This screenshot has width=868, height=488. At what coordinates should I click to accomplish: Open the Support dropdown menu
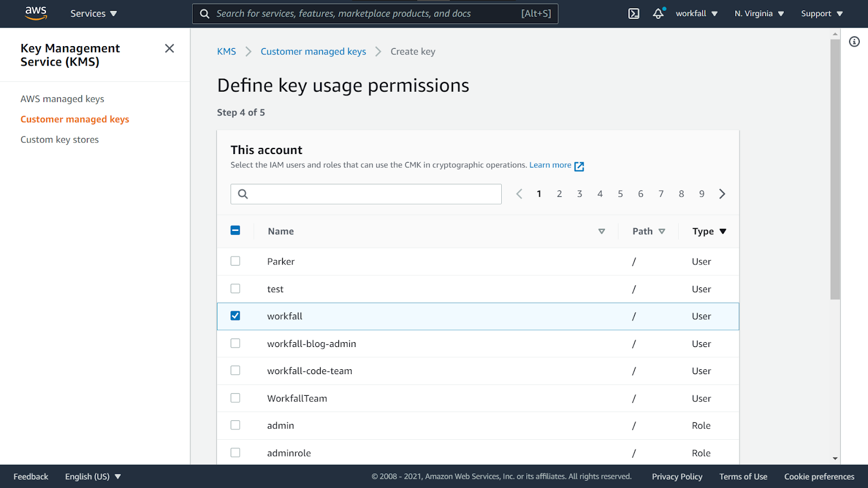coord(822,14)
